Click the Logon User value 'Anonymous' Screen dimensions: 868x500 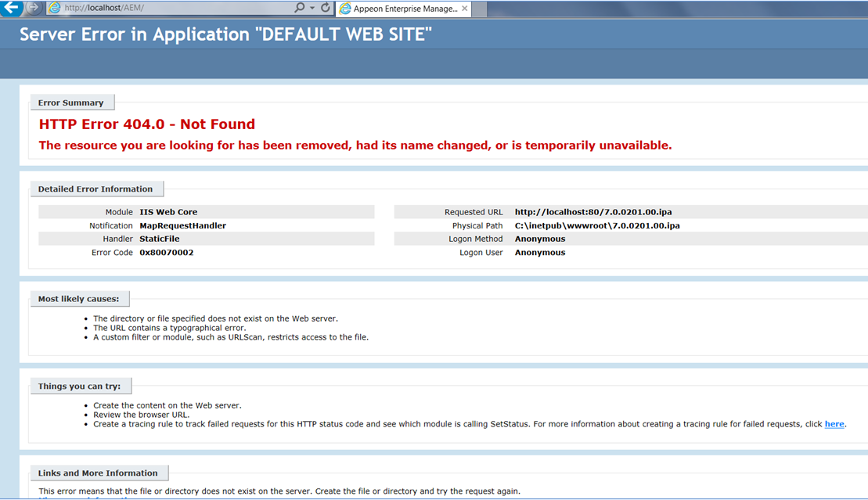[x=540, y=253]
